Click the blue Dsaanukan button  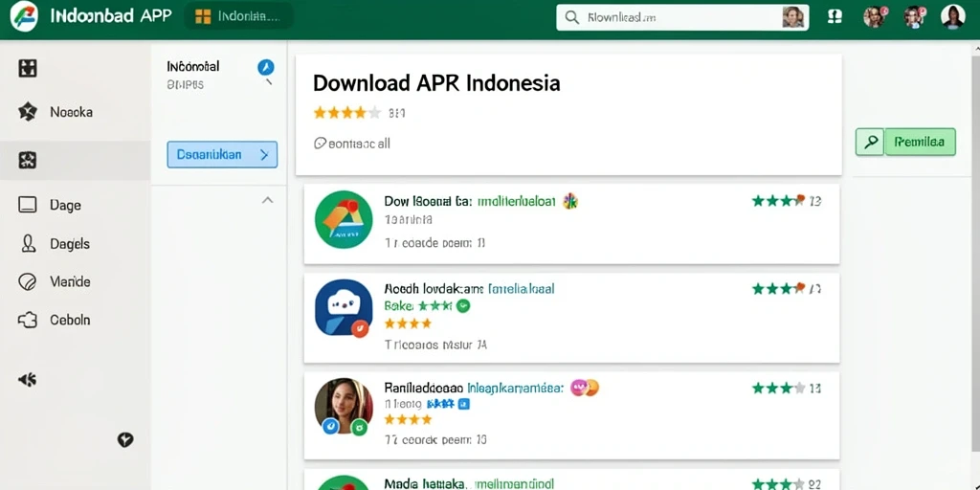tap(222, 154)
